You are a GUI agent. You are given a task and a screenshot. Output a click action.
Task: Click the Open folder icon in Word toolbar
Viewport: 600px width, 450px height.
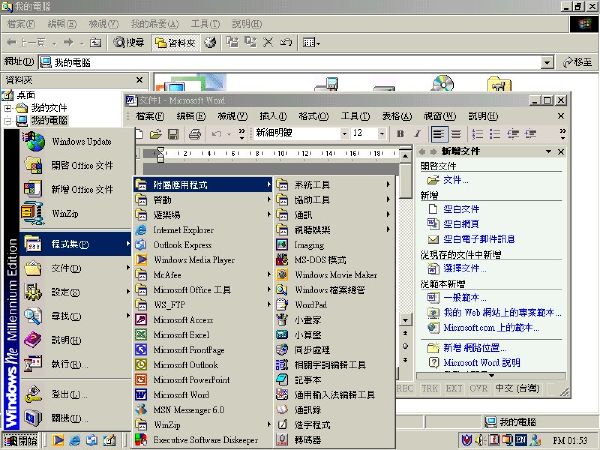[156, 134]
